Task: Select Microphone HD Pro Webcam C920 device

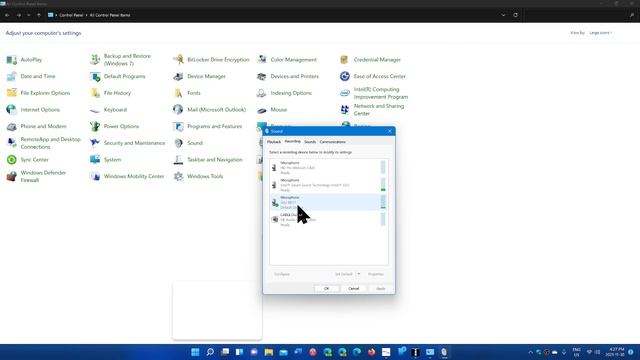Action: pyautogui.click(x=329, y=168)
